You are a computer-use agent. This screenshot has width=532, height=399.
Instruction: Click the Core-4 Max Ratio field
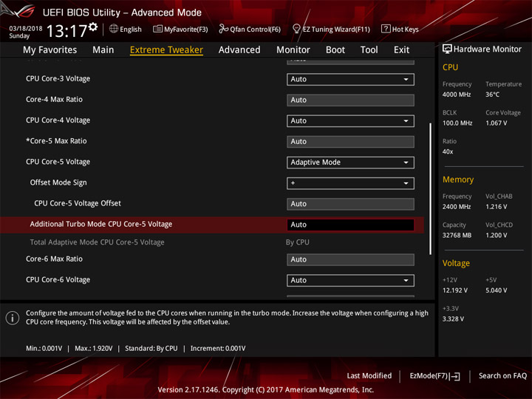pyautogui.click(x=350, y=100)
